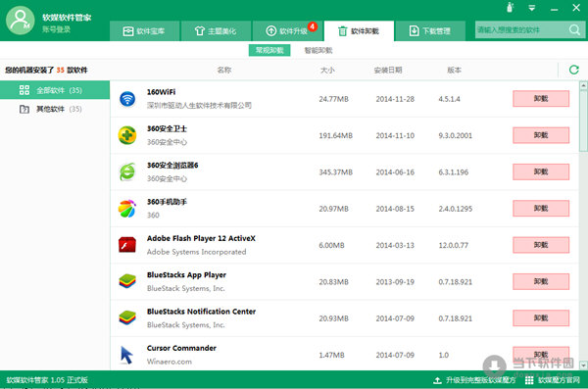
Task: Click the scrollbar down arrow
Action: point(583,365)
